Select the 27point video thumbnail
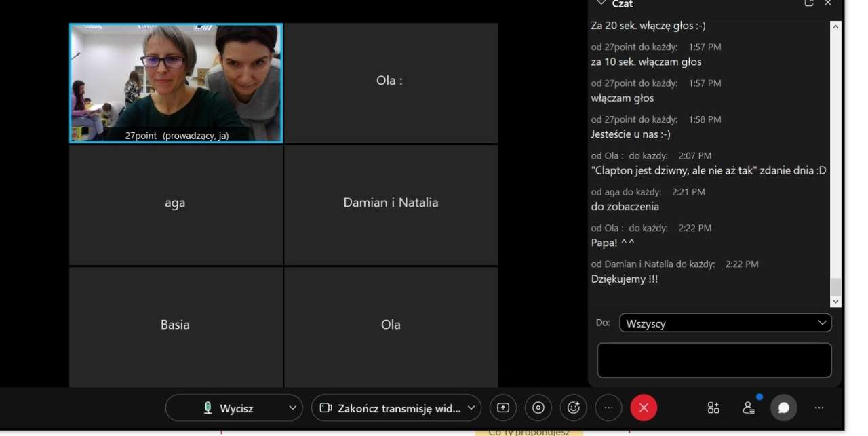 [176, 83]
